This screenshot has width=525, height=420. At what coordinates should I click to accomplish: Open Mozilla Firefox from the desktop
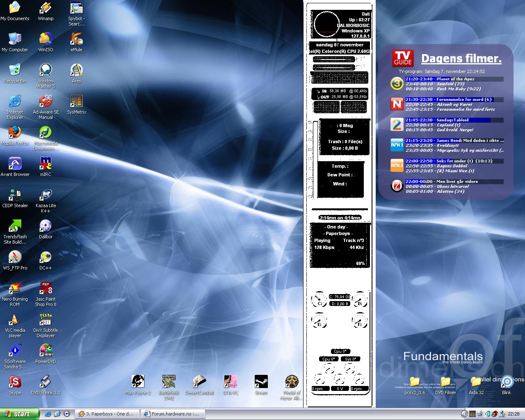(x=15, y=136)
